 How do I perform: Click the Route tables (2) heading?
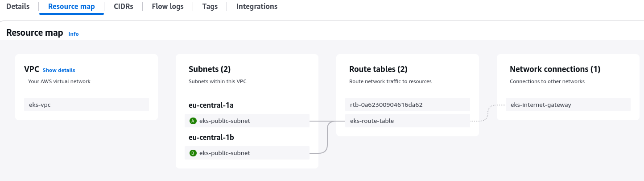378,69
